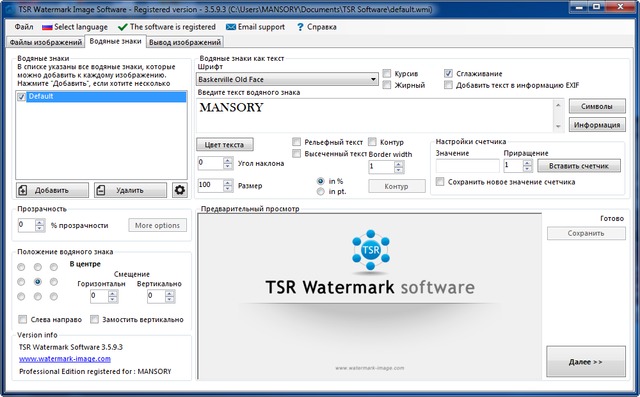Toggle the Сглаживание checkbox
Viewport: 640px width, 397px height.
pyautogui.click(x=448, y=73)
